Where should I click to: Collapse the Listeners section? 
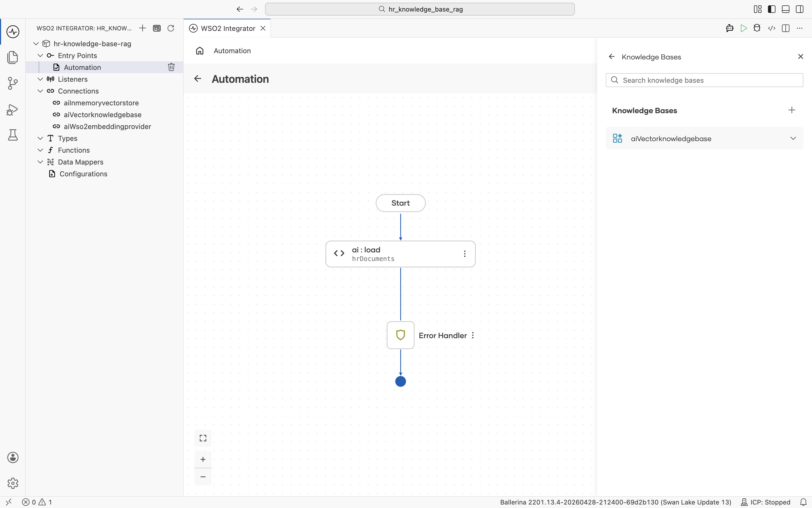(40, 79)
